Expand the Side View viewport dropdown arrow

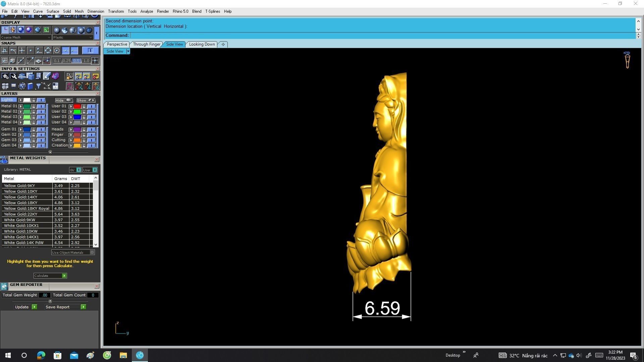[128, 51]
